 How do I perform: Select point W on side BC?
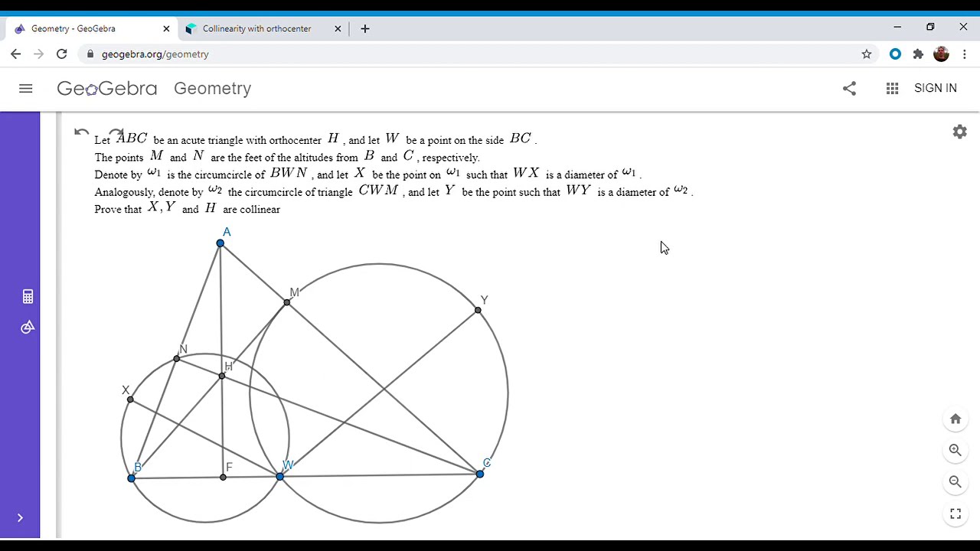(x=280, y=477)
